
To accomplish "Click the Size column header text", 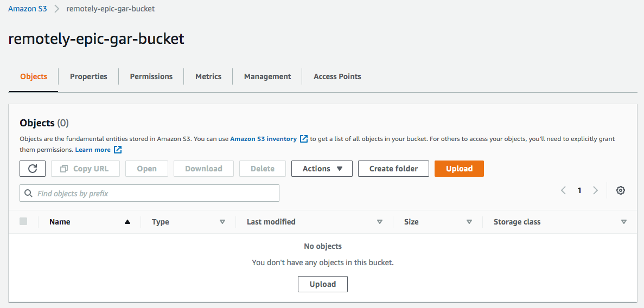I will (411, 222).
